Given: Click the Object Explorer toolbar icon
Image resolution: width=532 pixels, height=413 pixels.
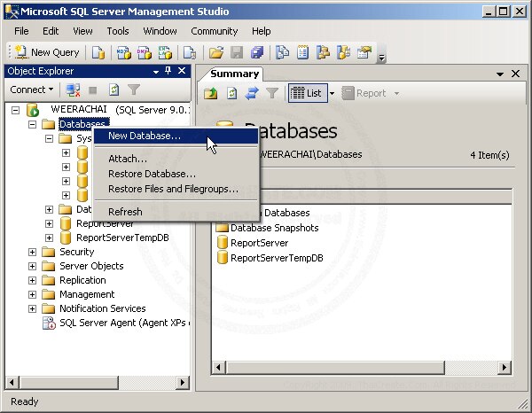Looking at the screenshot, I should (x=323, y=52).
